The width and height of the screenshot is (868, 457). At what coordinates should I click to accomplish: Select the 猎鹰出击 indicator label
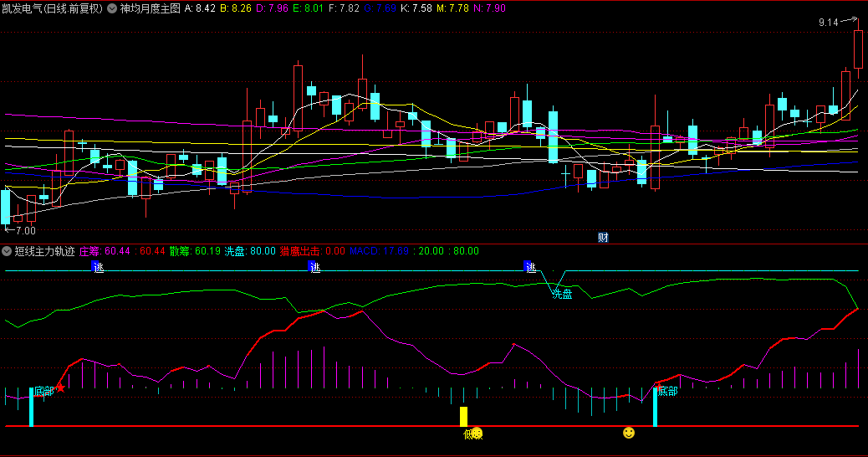(x=300, y=250)
